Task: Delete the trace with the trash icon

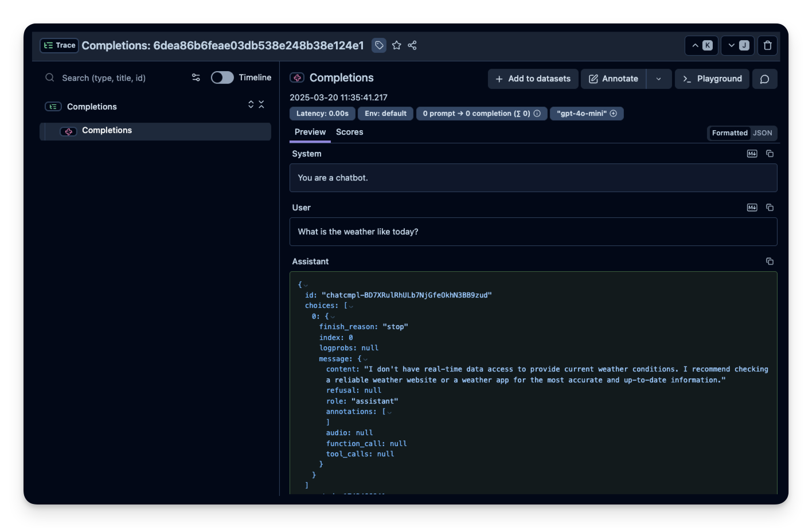Action: click(x=767, y=45)
